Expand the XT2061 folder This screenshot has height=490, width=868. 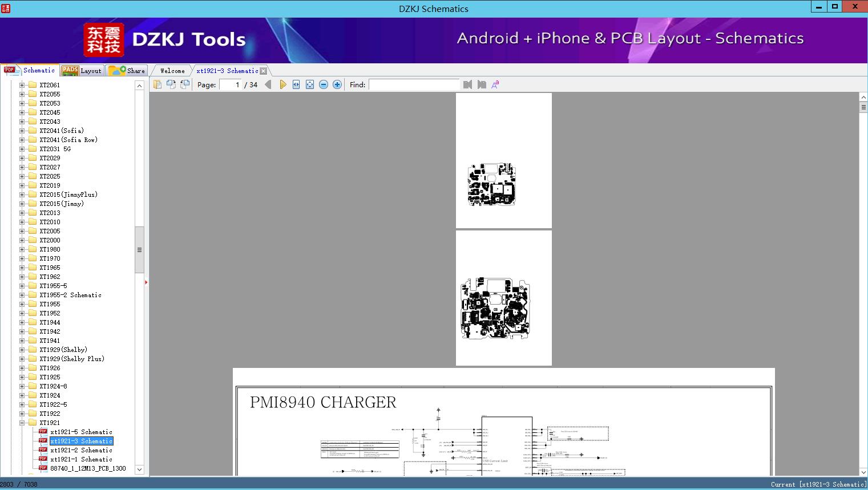point(22,85)
